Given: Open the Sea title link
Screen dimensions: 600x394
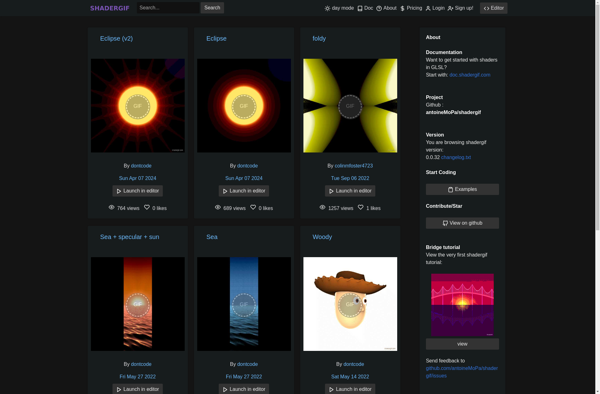Looking at the screenshot, I should [x=212, y=237].
